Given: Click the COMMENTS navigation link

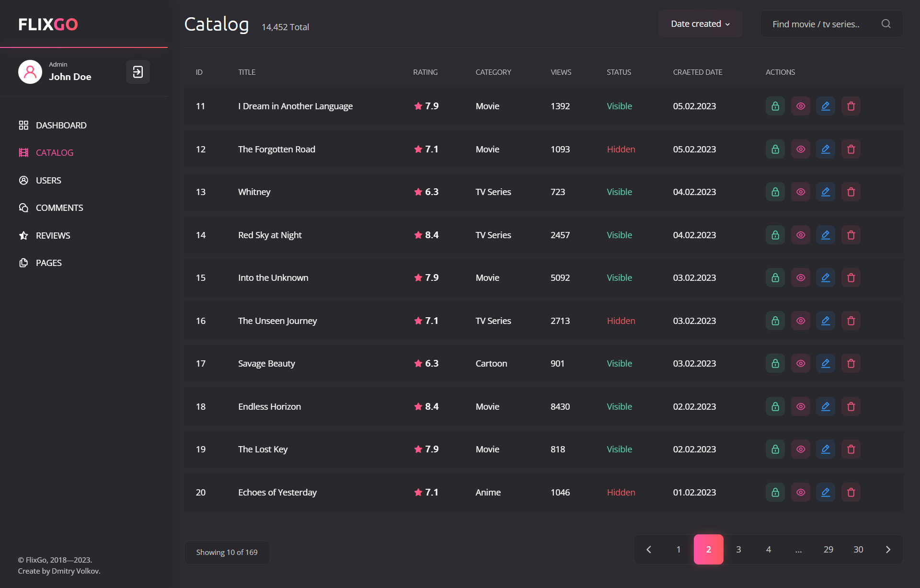Looking at the screenshot, I should tap(60, 208).
